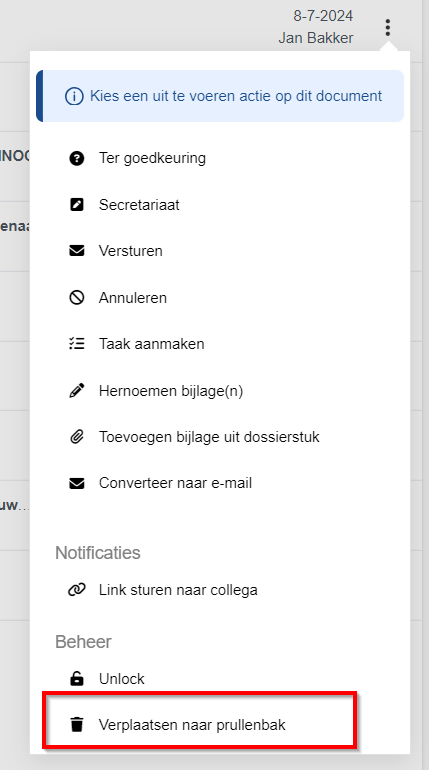The width and height of the screenshot is (429, 770).
Task: Click the chain link icon for Link sturen
Action: coord(77,590)
